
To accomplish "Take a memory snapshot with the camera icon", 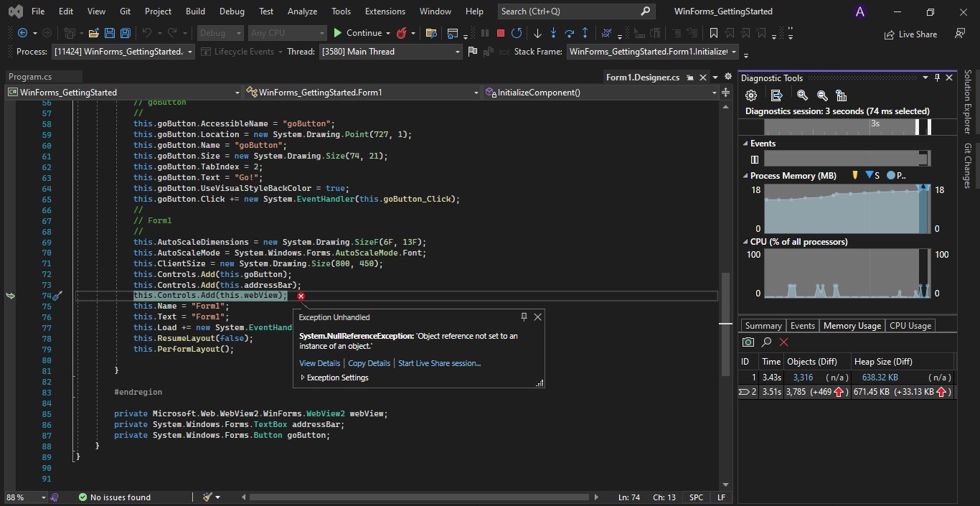I will [748, 342].
